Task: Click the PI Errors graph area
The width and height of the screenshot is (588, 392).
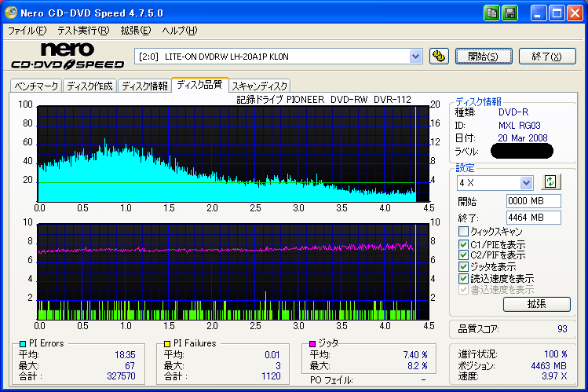Action: [233, 154]
